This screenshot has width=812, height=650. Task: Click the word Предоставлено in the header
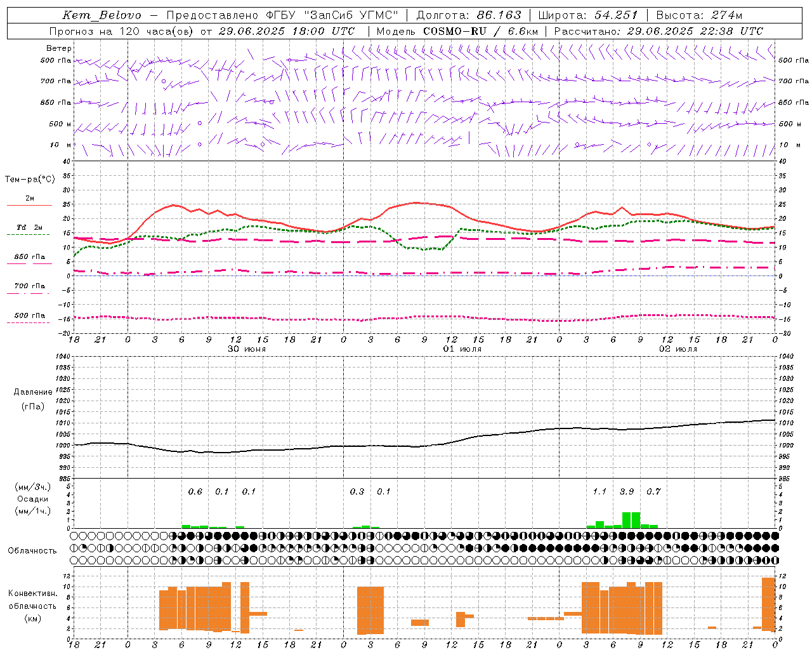(216, 15)
